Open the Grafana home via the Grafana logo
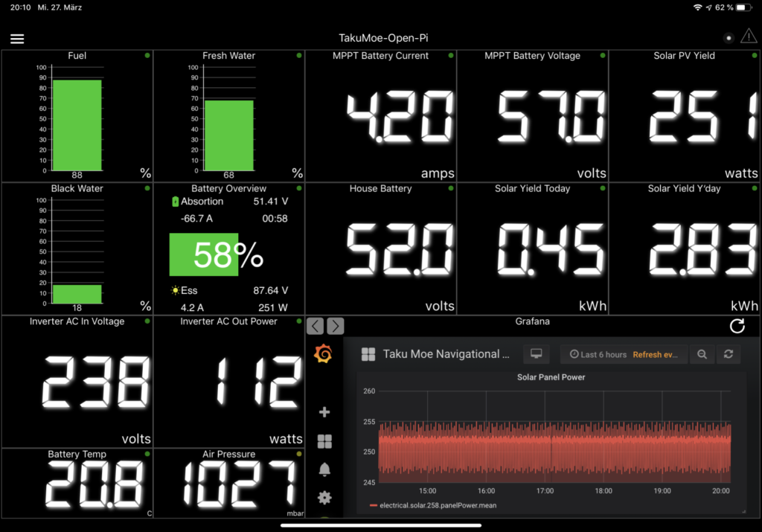 (x=324, y=352)
